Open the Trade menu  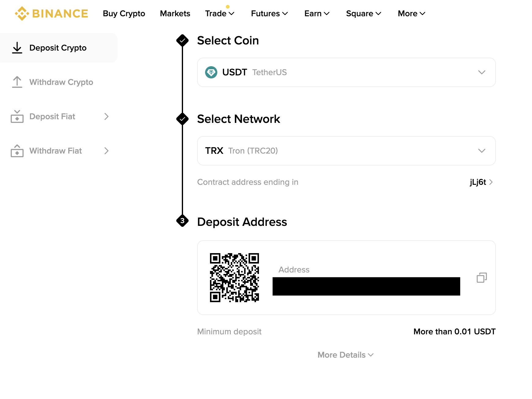click(219, 13)
